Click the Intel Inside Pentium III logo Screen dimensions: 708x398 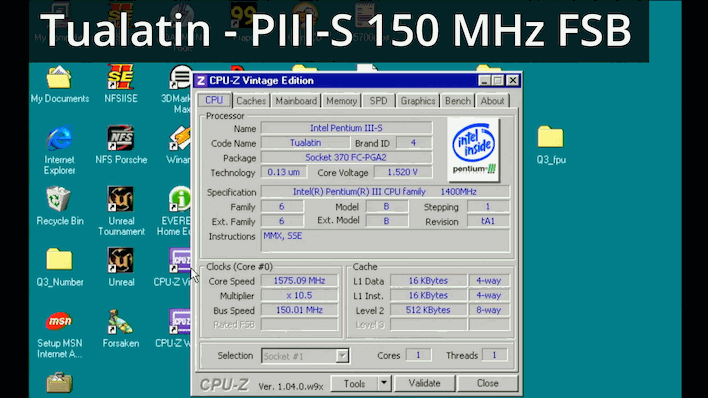point(473,150)
